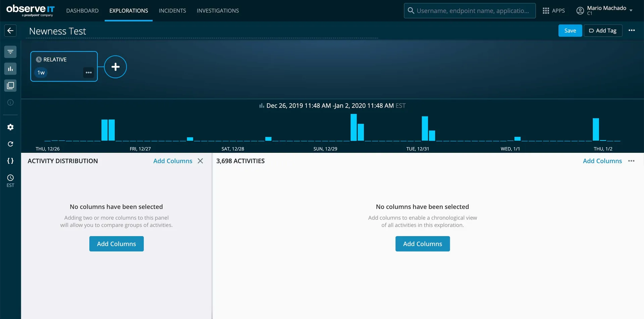This screenshot has height=319, width=644.
Task: Open the filter icon in sidebar
Action: point(10,52)
